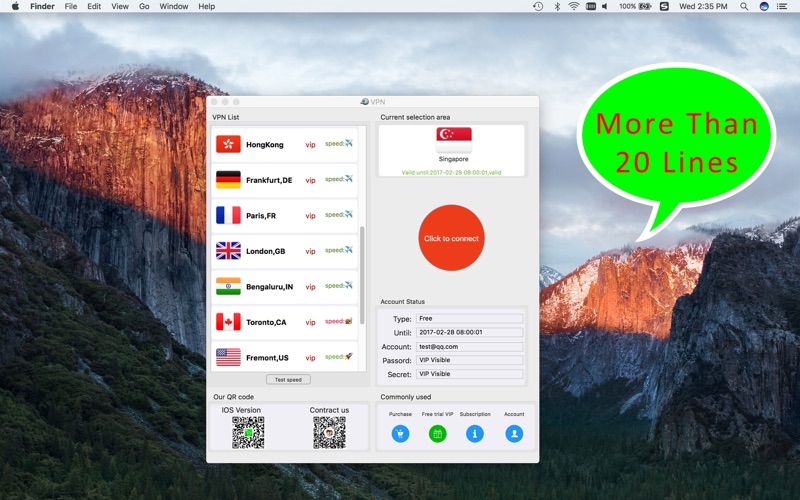The image size is (800, 500).
Task: Open the Subscription info icon
Action: 475,434
